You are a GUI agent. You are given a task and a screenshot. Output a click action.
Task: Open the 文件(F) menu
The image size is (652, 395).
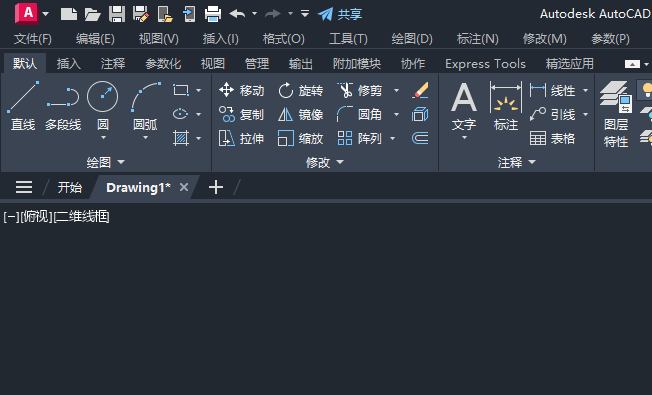(x=33, y=39)
